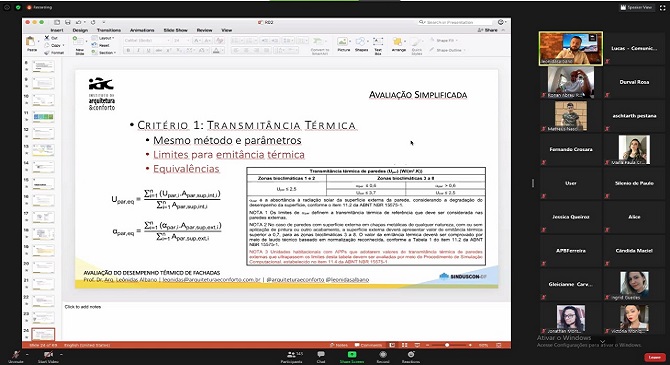Viewport: 670px width, 365px height.
Task: Click the red Leave button
Action: [x=654, y=357]
